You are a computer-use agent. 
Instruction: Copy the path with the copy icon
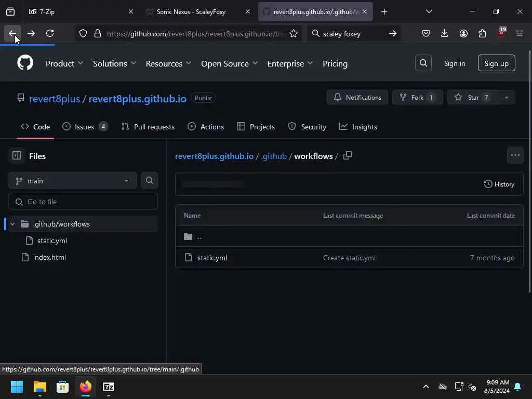point(348,156)
